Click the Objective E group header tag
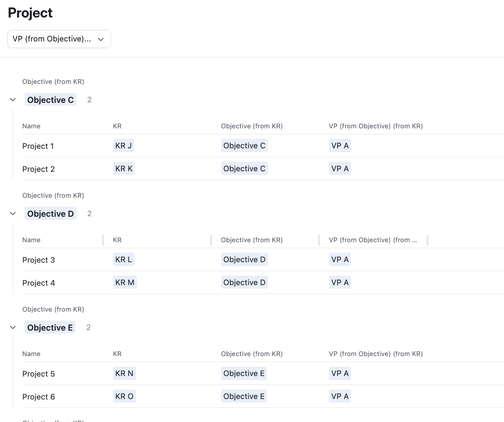 (50, 328)
